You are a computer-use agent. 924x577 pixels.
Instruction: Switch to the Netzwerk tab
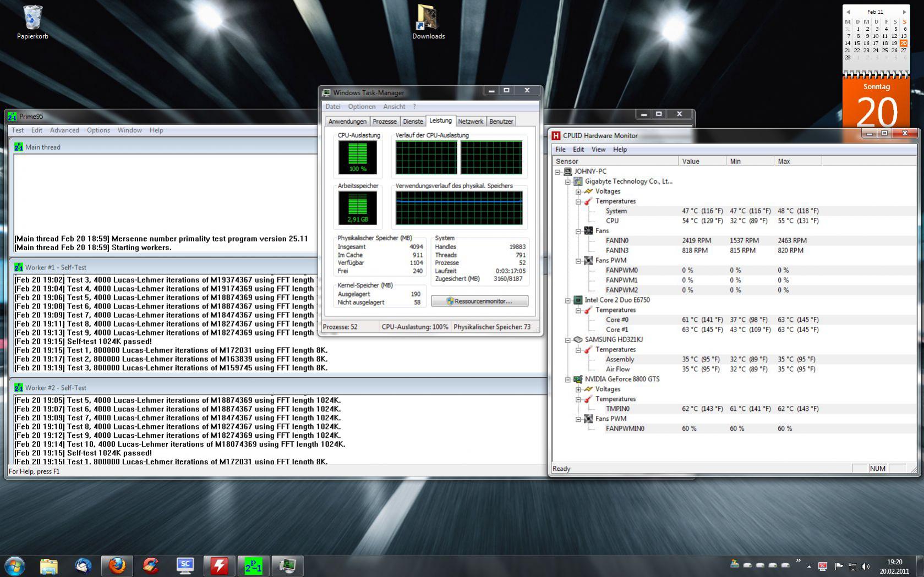tap(471, 122)
